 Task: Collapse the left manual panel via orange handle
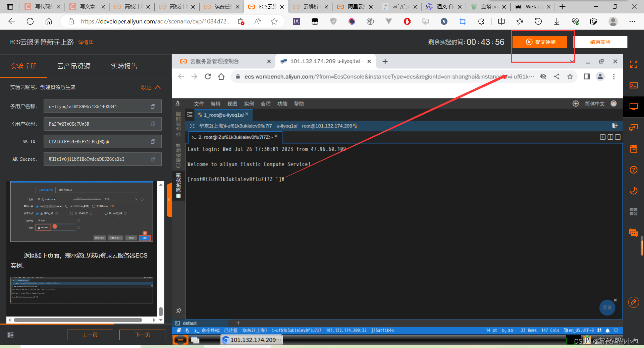[169, 200]
